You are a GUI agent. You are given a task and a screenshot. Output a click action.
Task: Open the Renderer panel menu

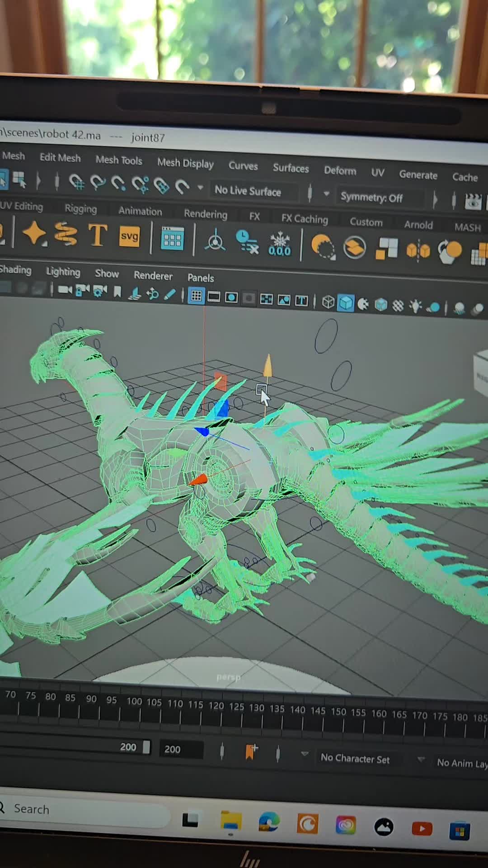(x=153, y=275)
